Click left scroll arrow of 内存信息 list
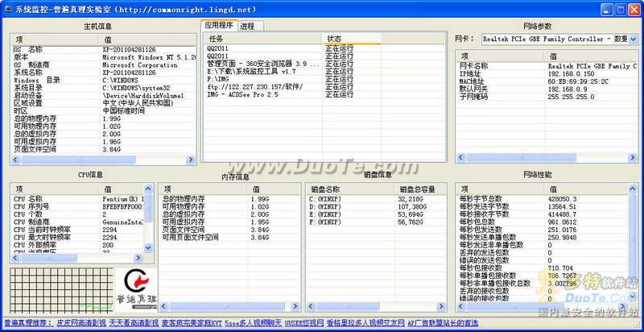 pos(163,306)
